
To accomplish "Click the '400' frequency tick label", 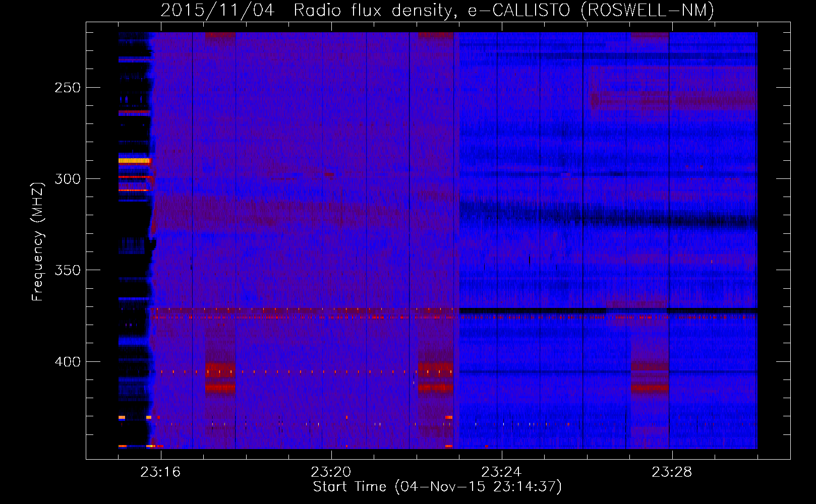I will click(x=68, y=362).
